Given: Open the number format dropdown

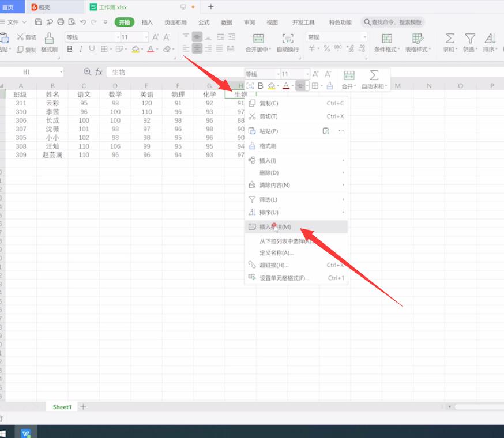Looking at the screenshot, I should [x=365, y=37].
